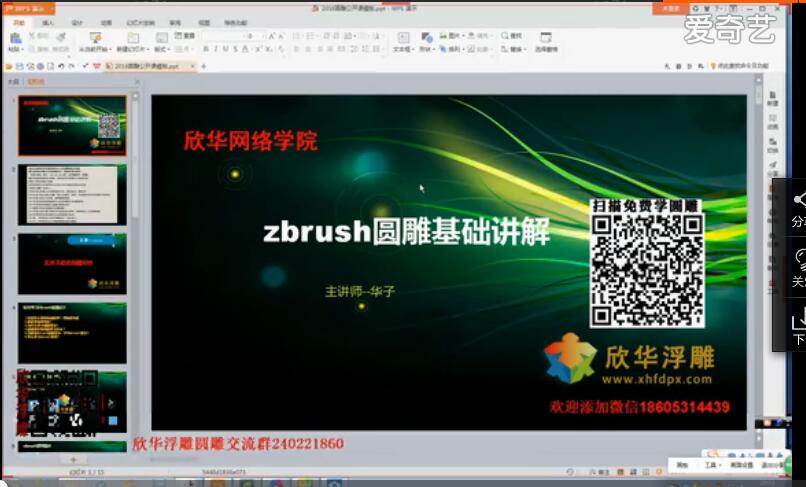This screenshot has height=487, width=806.
Task: Open the 动画 ribbon tab
Action: coord(106,23)
